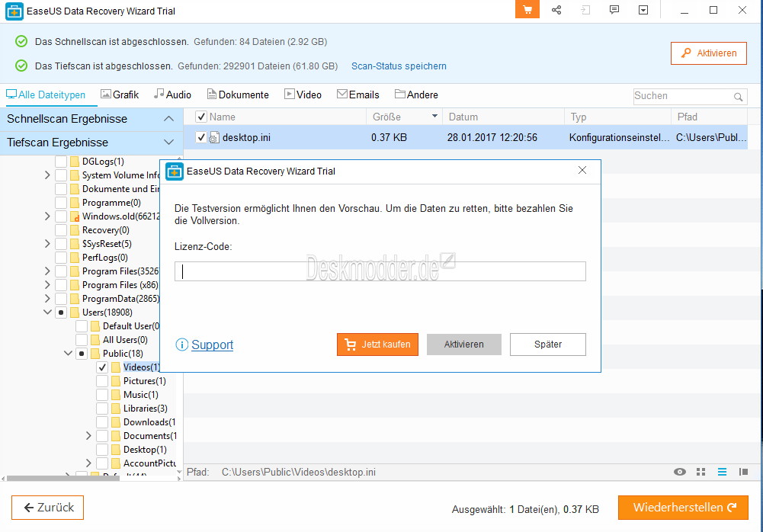Expand the Tiefscan Ergebnisse chevron
The width and height of the screenshot is (763, 532).
tap(168, 142)
